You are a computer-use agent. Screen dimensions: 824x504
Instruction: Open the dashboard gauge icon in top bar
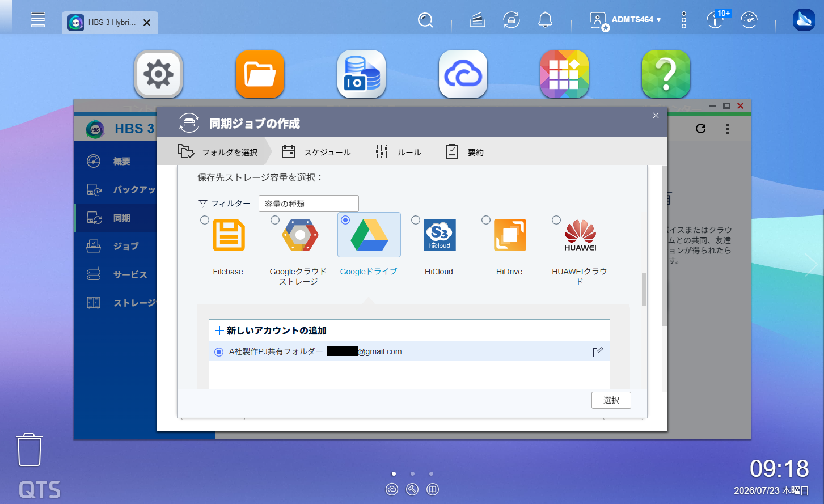tap(749, 20)
